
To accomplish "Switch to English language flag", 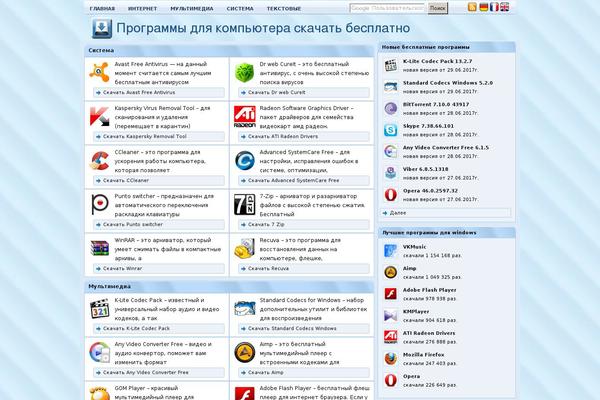I will 505,7.
